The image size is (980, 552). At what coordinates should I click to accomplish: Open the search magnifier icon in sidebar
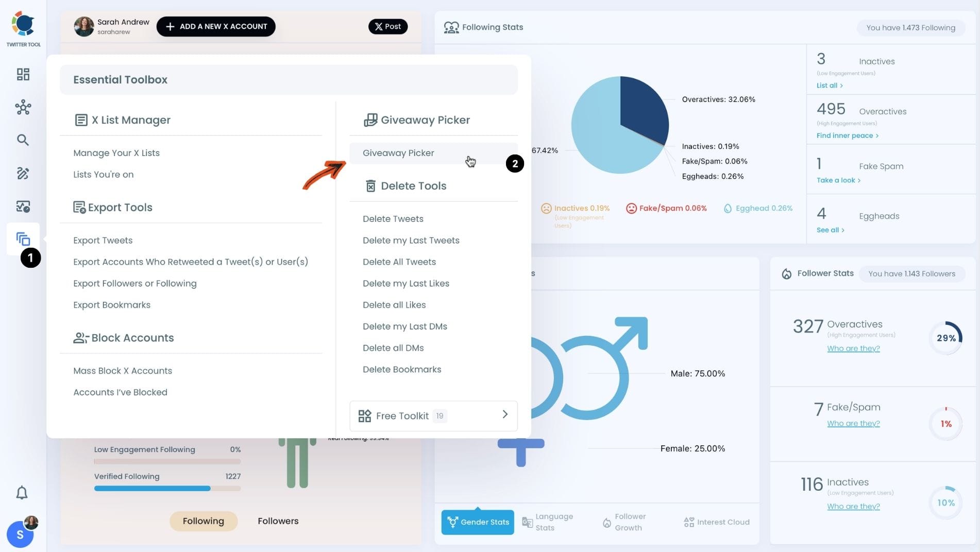click(x=23, y=140)
